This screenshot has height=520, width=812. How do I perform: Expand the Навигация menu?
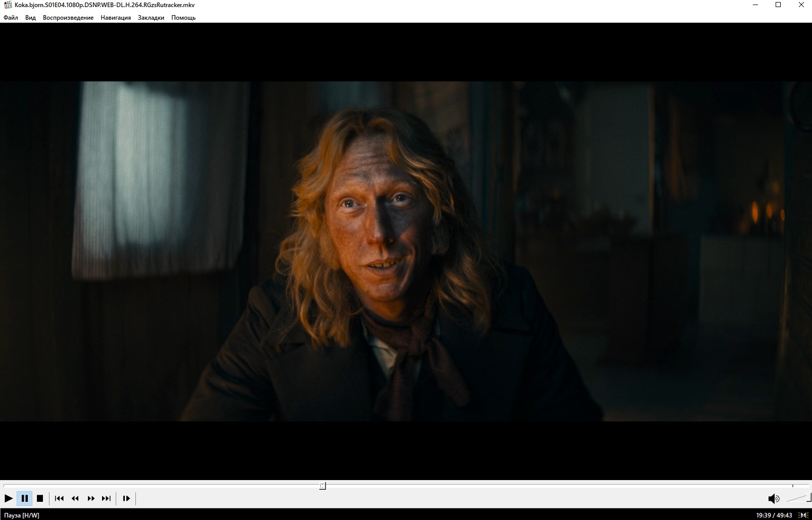click(x=116, y=18)
